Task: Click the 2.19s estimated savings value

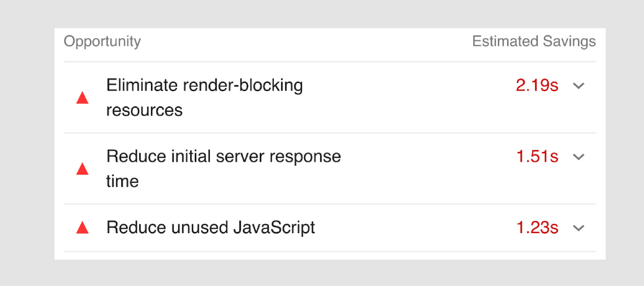Action: (x=537, y=85)
